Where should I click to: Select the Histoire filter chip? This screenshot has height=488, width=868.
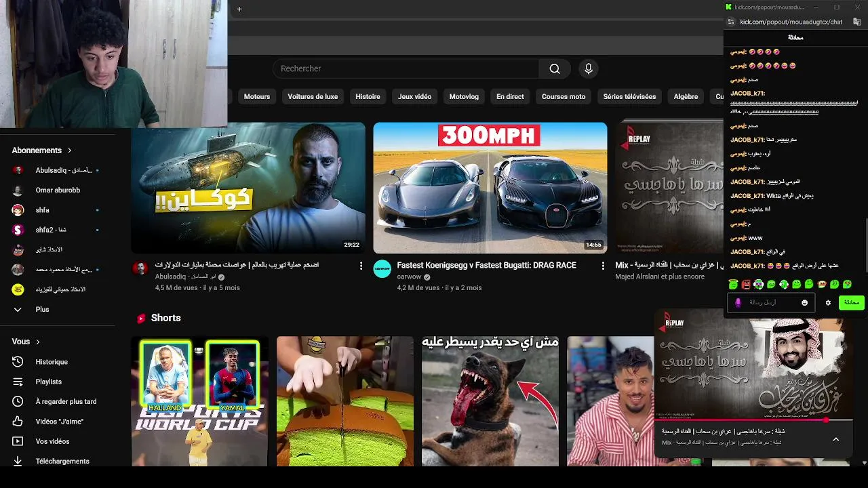point(368,96)
